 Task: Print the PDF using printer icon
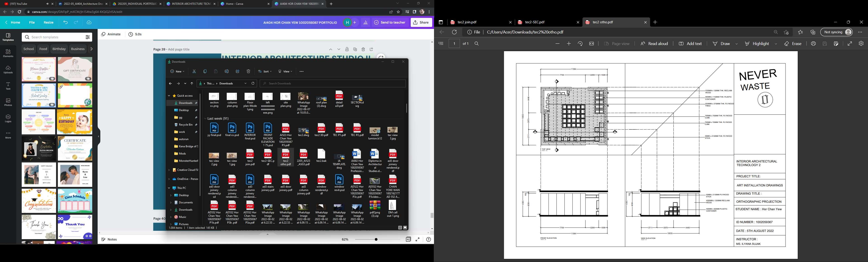click(x=813, y=44)
